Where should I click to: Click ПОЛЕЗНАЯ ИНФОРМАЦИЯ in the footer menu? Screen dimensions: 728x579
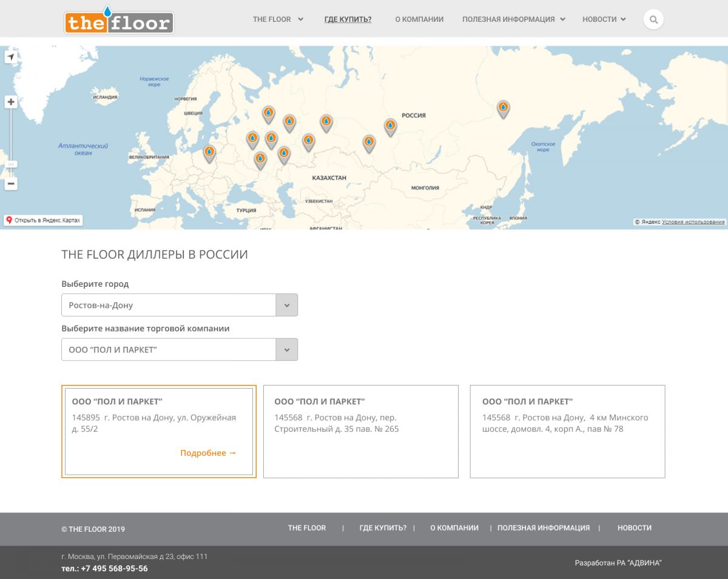[x=544, y=528]
